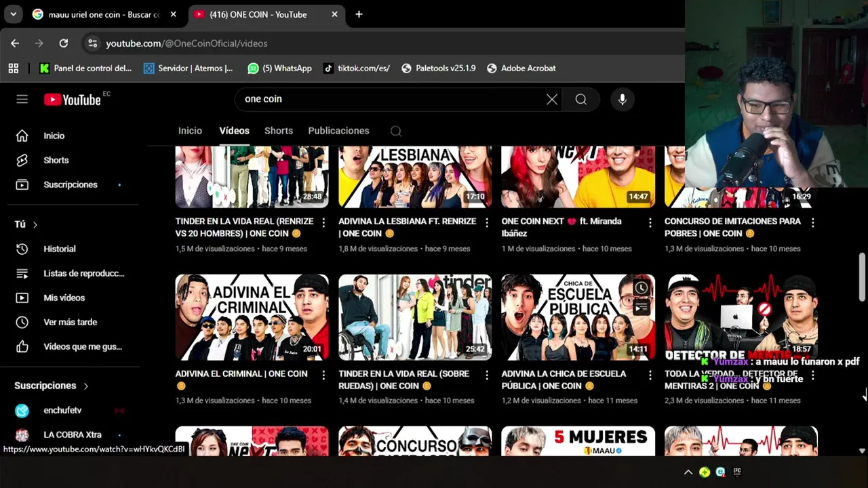Open tiktok.com bookmark
The width and height of the screenshot is (868, 488).
pos(357,68)
